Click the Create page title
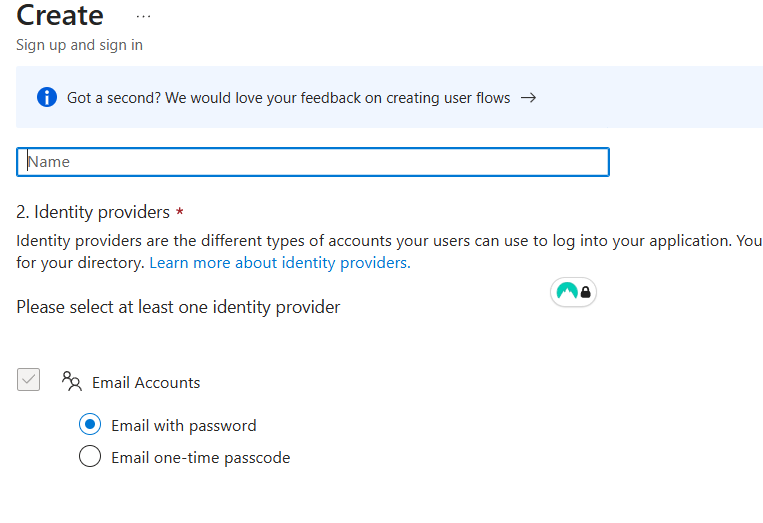 click(x=60, y=15)
